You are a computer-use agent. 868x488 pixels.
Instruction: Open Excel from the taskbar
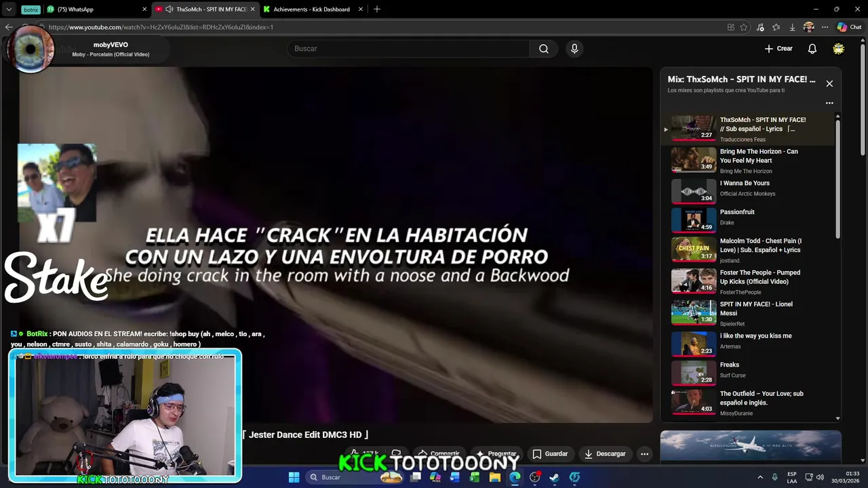pos(475,477)
